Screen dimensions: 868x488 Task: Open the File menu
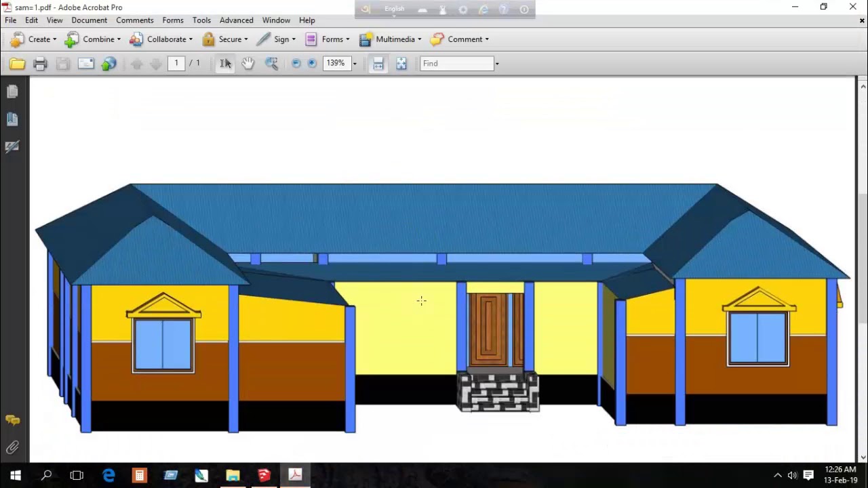[11, 20]
